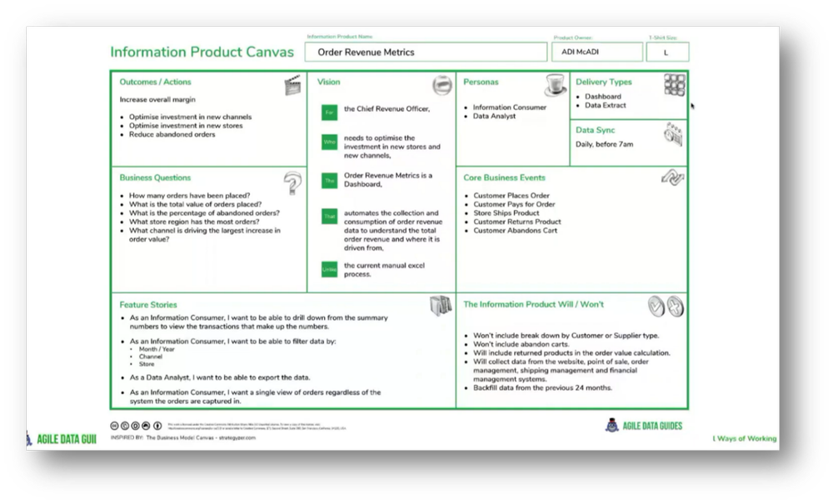Click 'What is the total value of orders placed?'
The height and width of the screenshot is (504, 833).
(196, 204)
